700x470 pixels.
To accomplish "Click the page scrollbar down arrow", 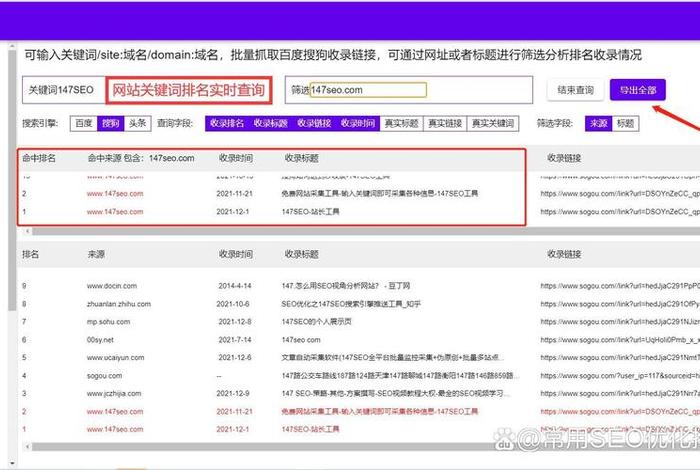I will tap(12, 464).
